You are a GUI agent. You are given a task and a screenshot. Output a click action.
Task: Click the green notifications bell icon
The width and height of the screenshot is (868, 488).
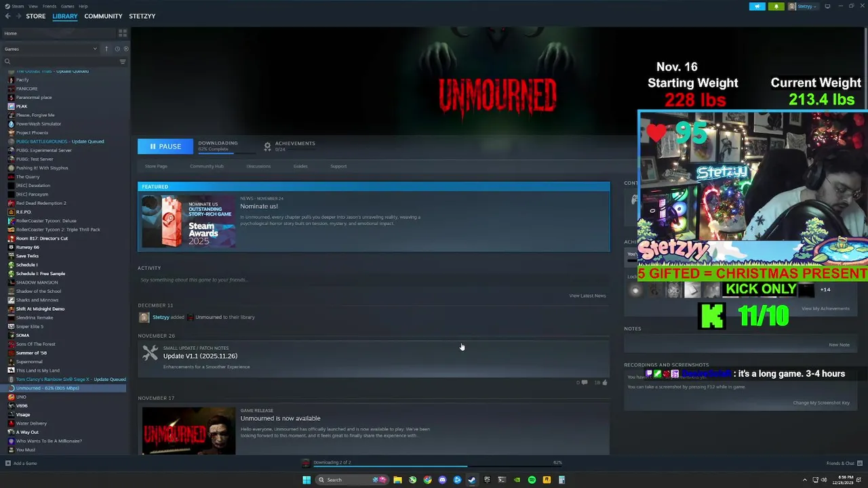(x=776, y=6)
